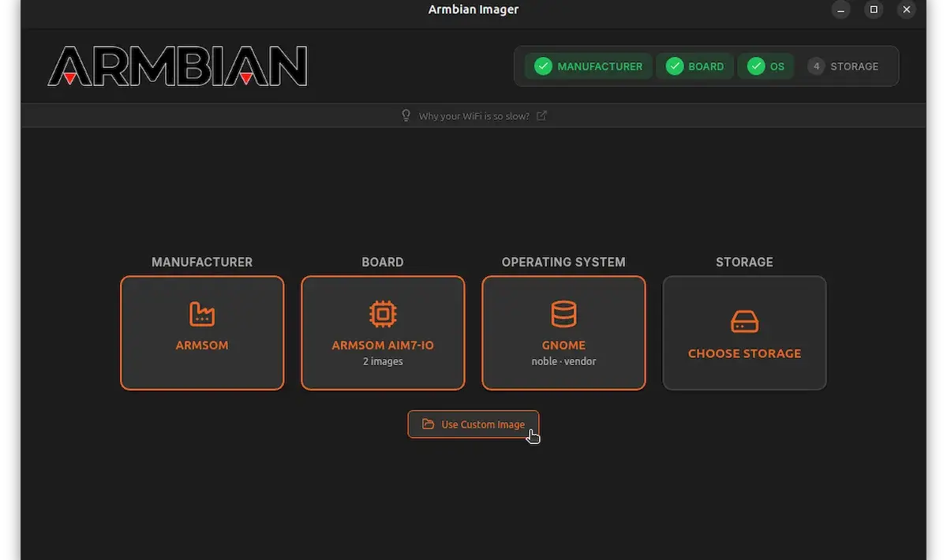
Task: Click the drive icon in Storage card
Action: 744,322
